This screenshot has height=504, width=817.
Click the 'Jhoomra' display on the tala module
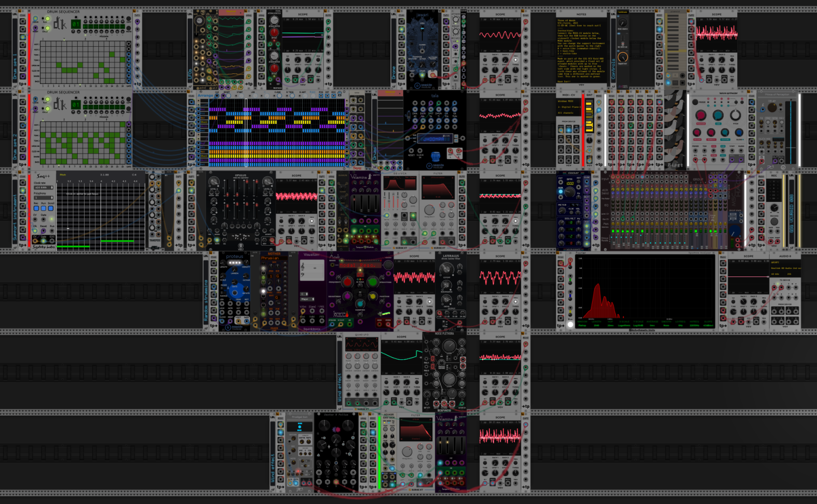(x=434, y=139)
